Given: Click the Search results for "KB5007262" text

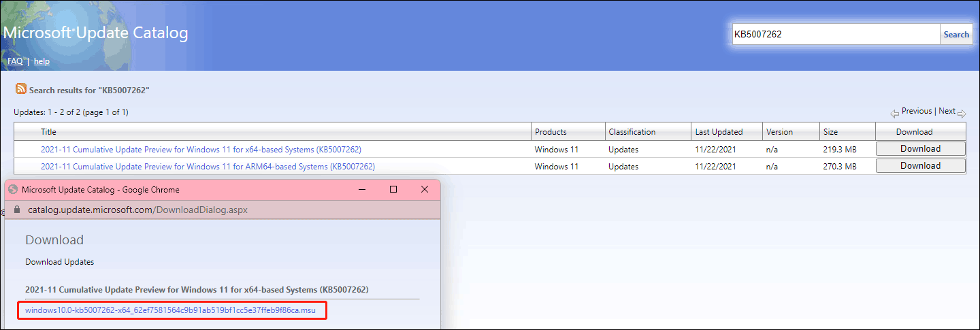Looking at the screenshot, I should tap(89, 90).
